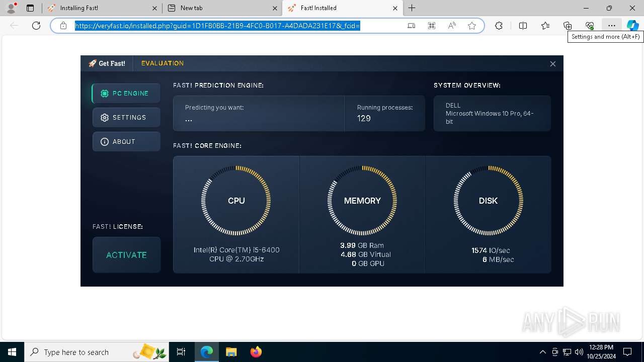Screen dimensions: 644x362
Task: Open the Extensions puzzle icon
Action: point(499,26)
